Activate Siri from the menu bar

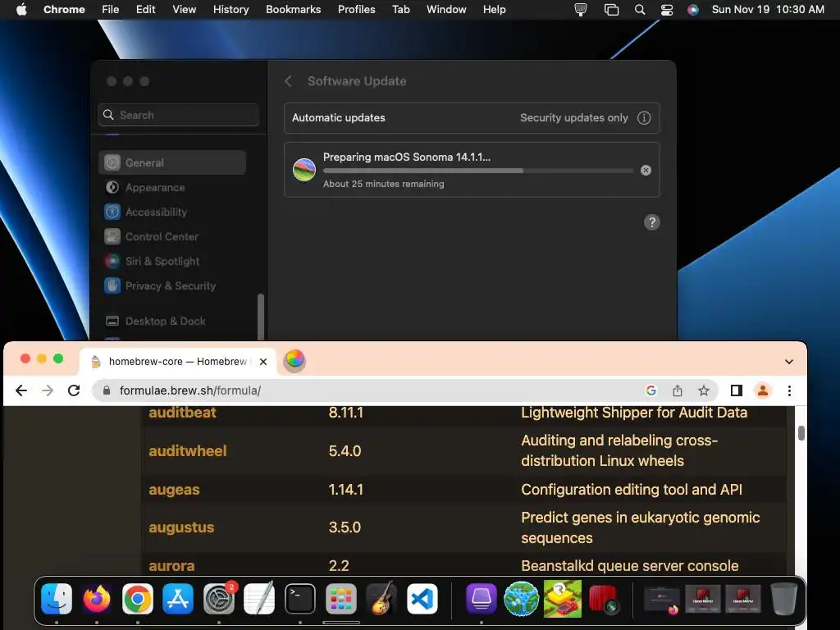pyautogui.click(x=693, y=10)
